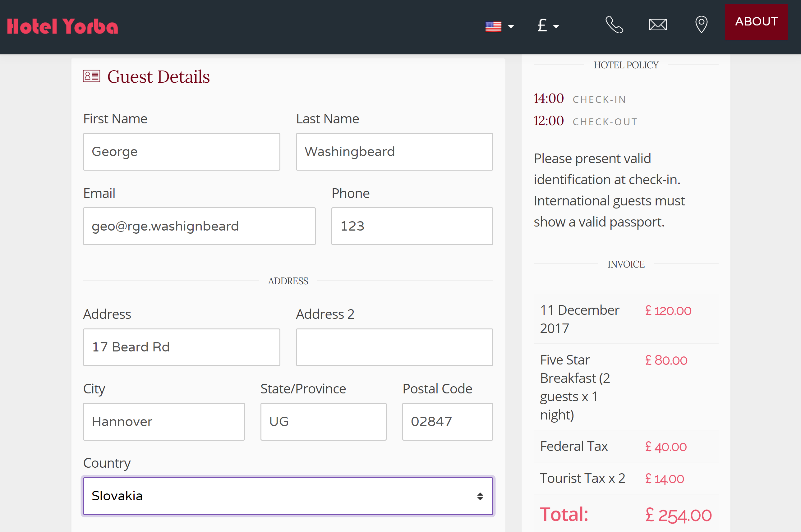Click the Country field label
The image size is (801, 532).
coord(107,463)
